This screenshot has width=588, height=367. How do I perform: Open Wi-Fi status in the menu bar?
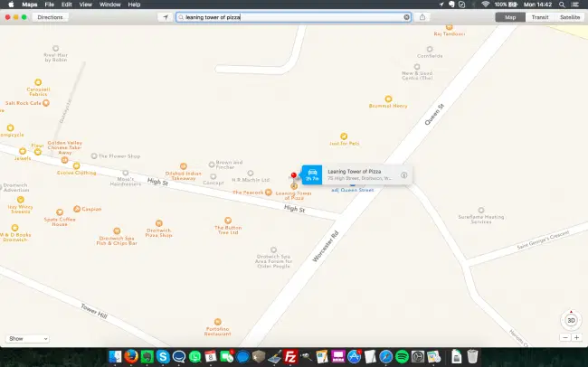click(x=486, y=5)
